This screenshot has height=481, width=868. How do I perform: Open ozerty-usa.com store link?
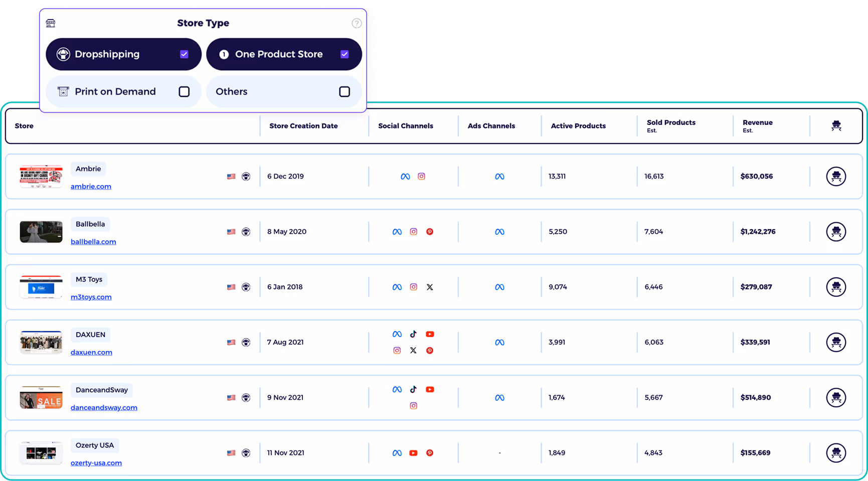click(x=96, y=462)
